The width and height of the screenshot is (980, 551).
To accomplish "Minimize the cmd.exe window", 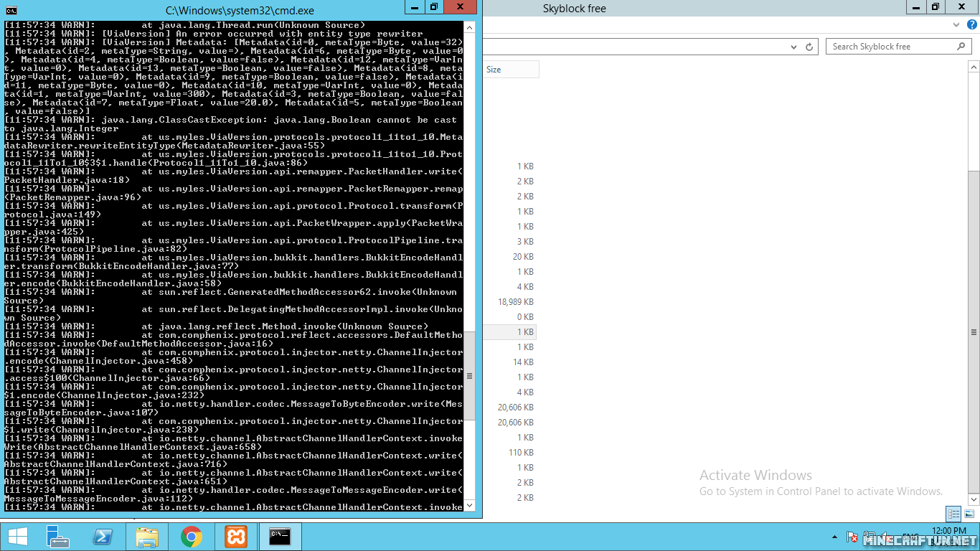I will pyautogui.click(x=415, y=7).
